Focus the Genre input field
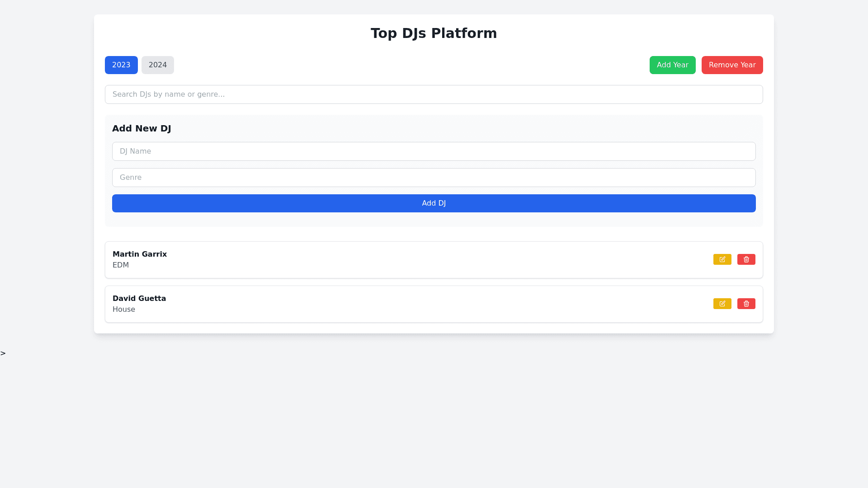 [434, 178]
